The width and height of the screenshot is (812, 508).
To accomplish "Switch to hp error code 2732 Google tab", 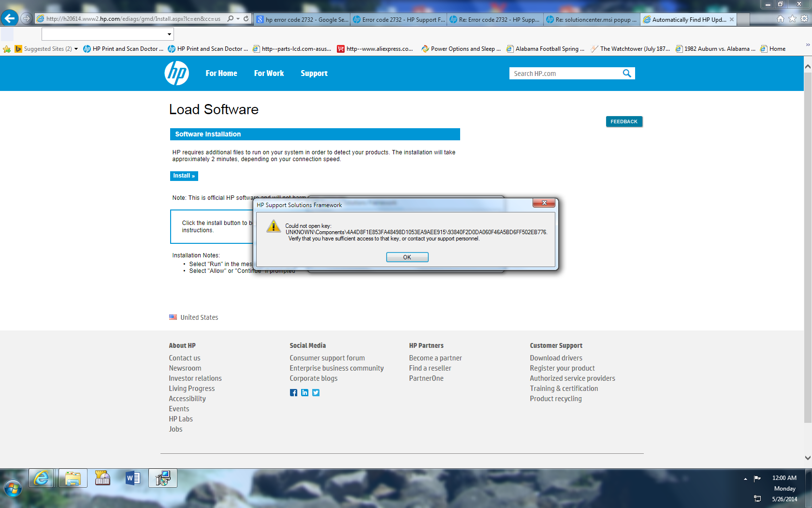I will 302,20.
